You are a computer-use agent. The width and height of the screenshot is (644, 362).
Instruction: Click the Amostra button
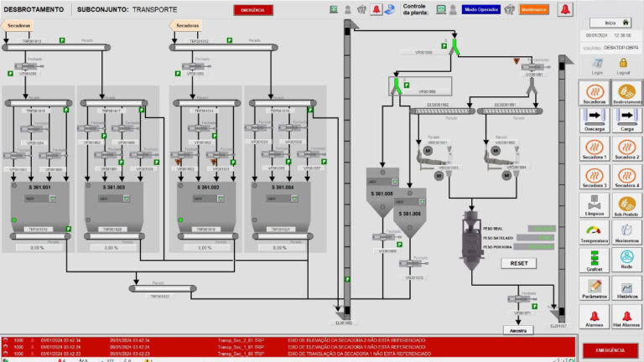(518, 330)
